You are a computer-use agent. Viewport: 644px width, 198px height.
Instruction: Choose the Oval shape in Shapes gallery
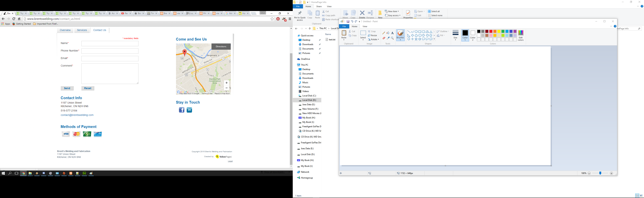[416, 32]
